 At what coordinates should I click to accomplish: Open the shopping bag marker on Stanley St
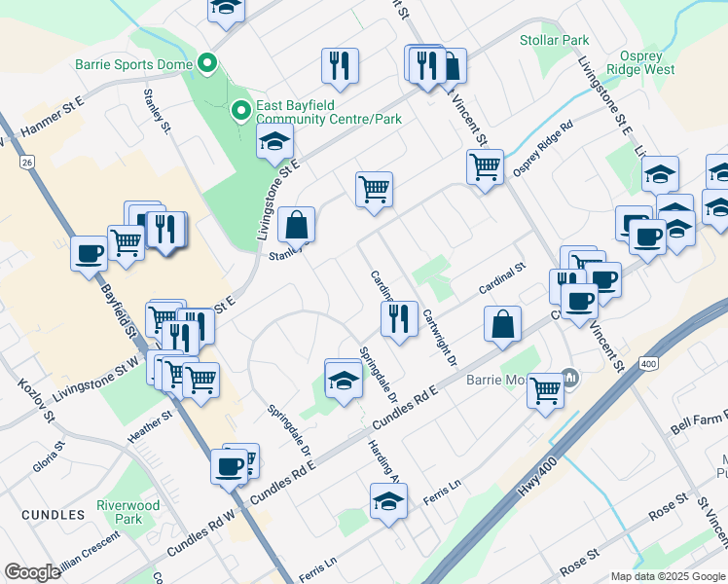click(x=296, y=229)
